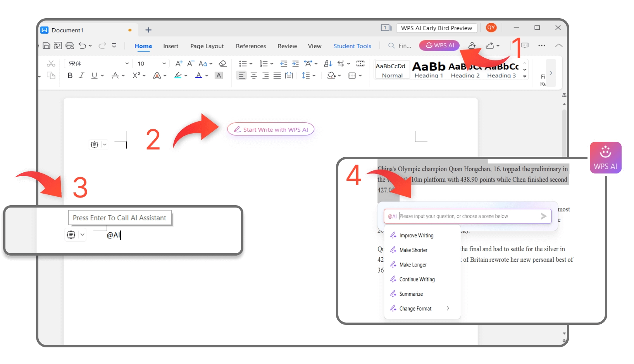634x364 pixels.
Task: Justify text alignment icon
Action: point(277,76)
